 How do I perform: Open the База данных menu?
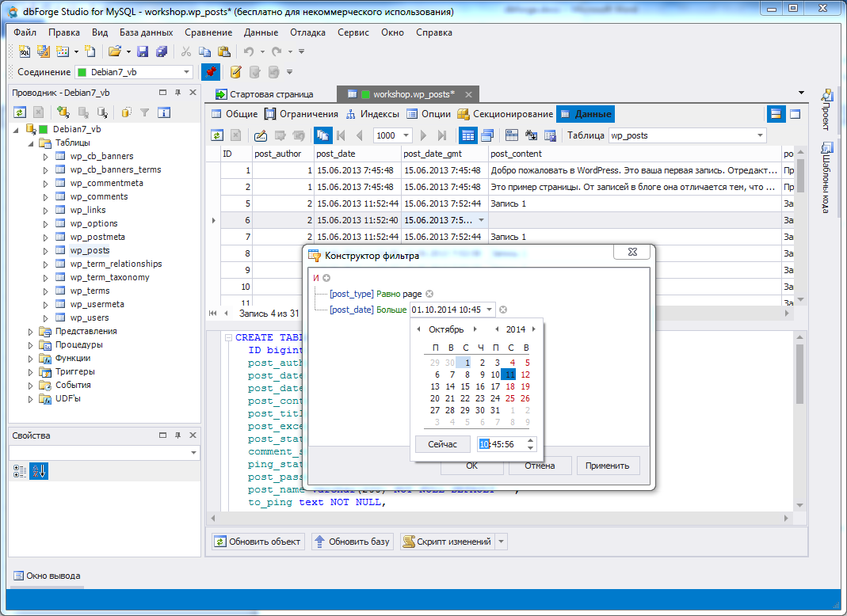(x=146, y=32)
